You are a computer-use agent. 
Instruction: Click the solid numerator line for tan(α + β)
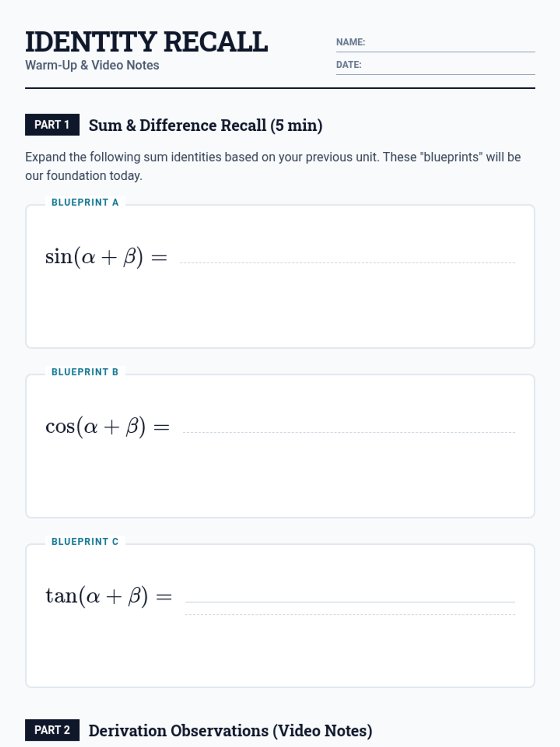[350, 602]
